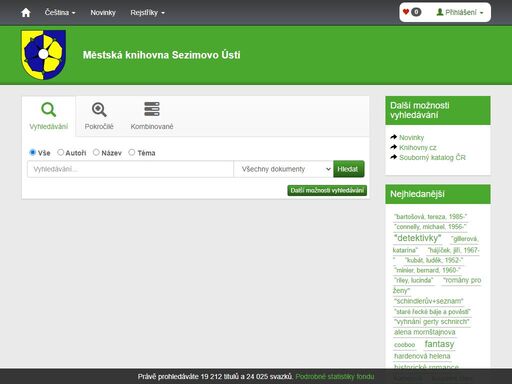This screenshot has height=384, width=512.
Task: Expand the Rejstříky menu
Action: (148, 13)
